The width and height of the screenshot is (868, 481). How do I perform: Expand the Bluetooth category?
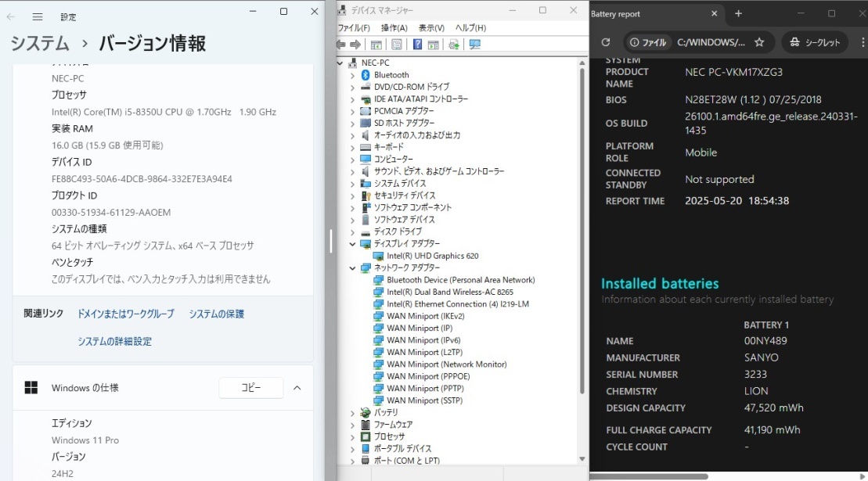(x=353, y=75)
